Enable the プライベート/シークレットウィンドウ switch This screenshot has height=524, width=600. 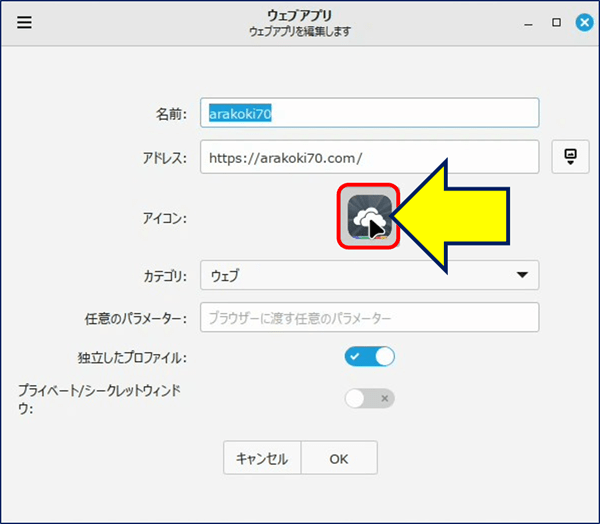coord(370,398)
